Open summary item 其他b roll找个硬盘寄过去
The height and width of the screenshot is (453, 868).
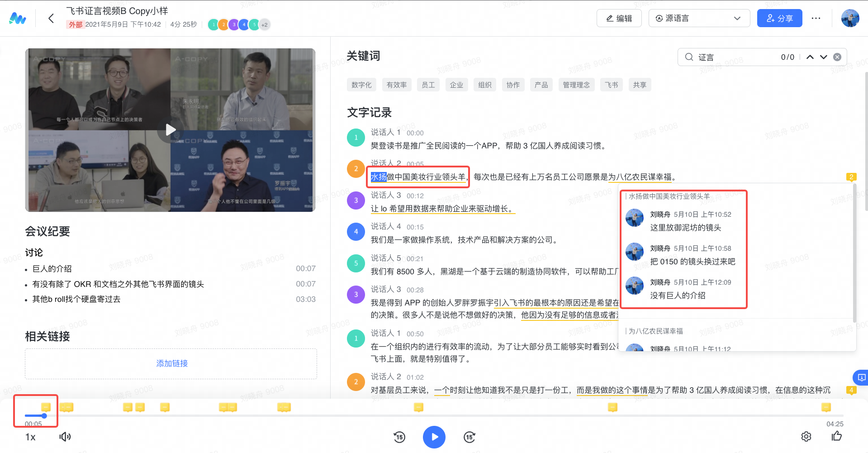(x=76, y=299)
